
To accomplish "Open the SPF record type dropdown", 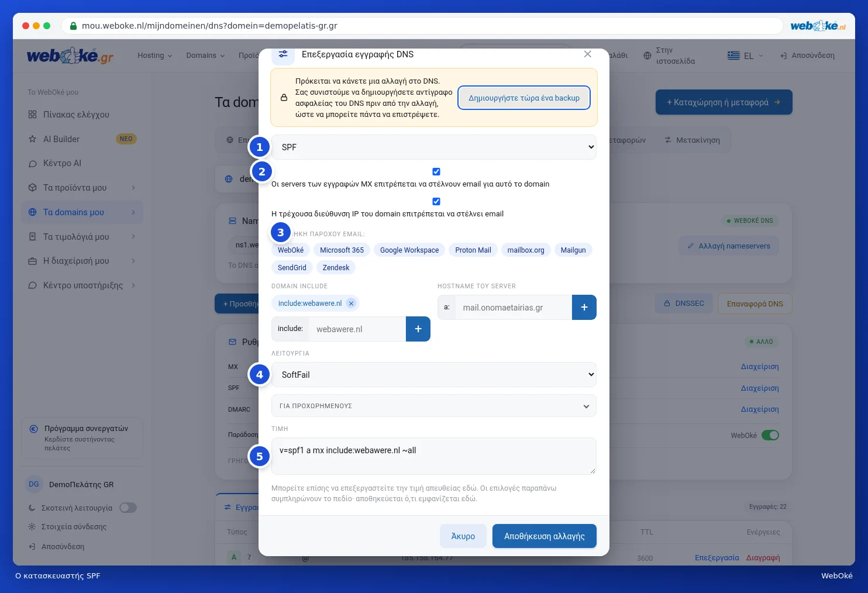I will [x=434, y=147].
